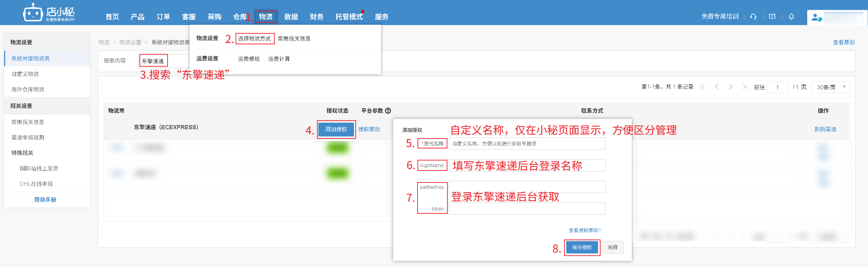Open the 授权帮助 link
This screenshot has width=868, height=267.
tap(369, 129)
